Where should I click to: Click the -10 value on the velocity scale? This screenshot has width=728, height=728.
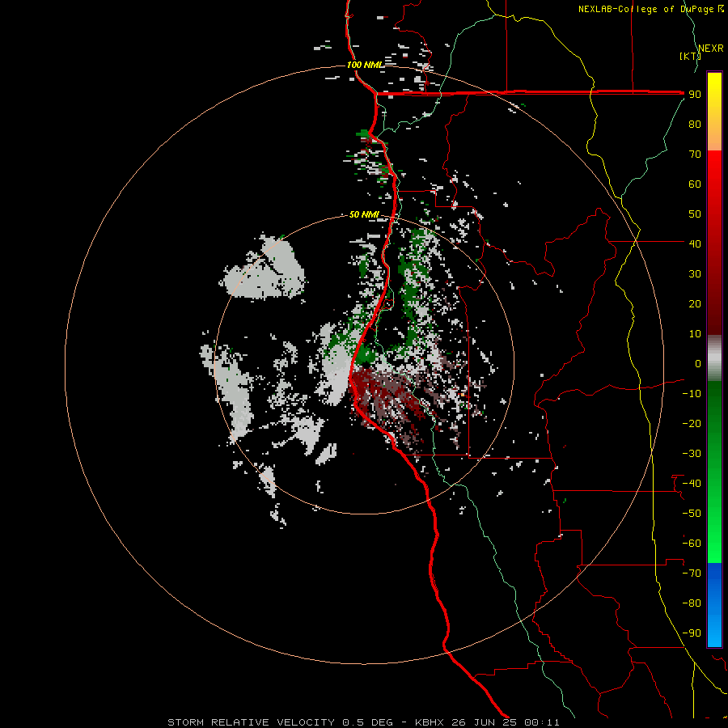[x=692, y=394]
